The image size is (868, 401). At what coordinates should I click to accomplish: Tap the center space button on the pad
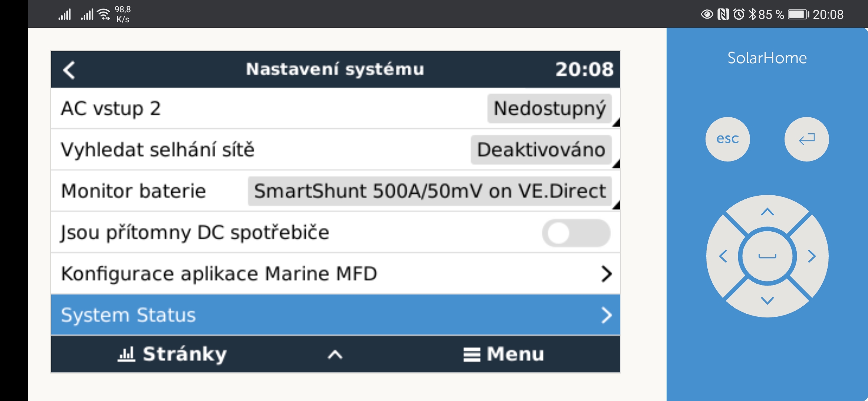767,256
